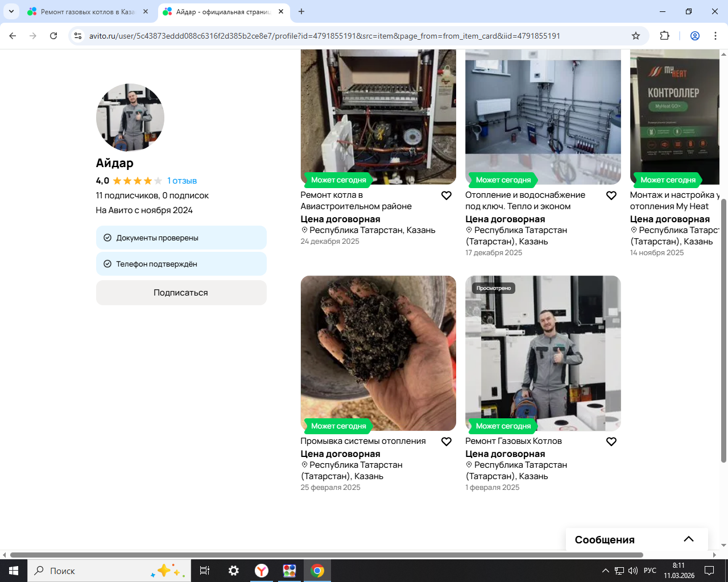Open the technician thumbs-up listing photo
728x582 pixels.
pyautogui.click(x=543, y=353)
